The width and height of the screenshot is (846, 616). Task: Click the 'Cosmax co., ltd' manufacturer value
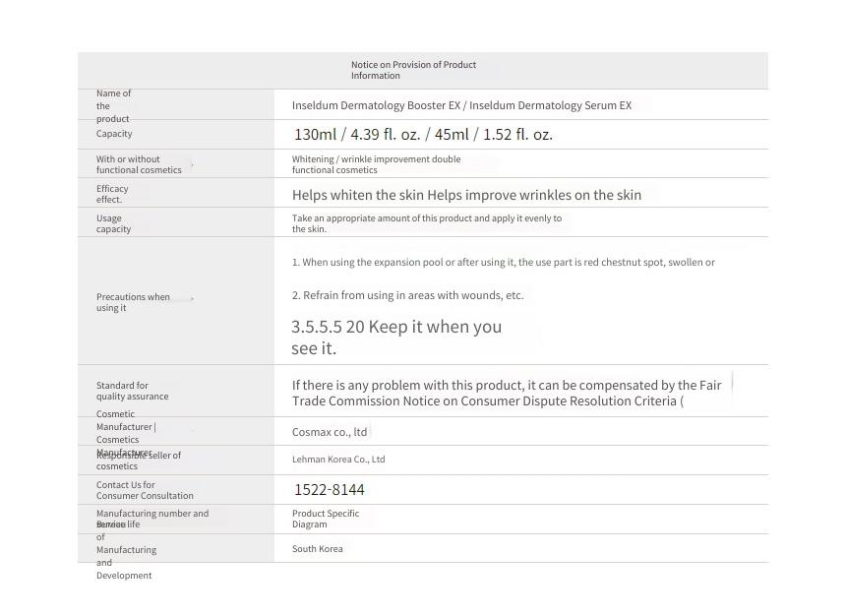(330, 432)
